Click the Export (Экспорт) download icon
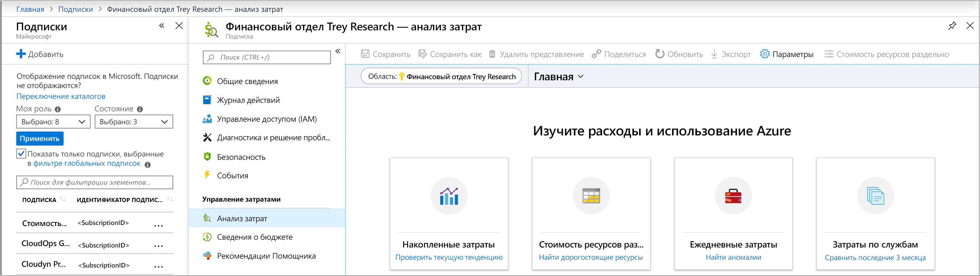This screenshot has height=276, width=980. coord(714,54)
